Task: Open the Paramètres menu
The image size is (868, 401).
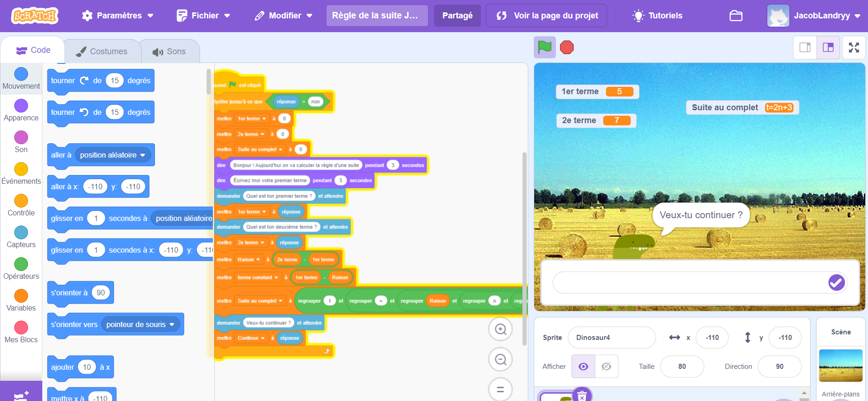Action: [118, 16]
